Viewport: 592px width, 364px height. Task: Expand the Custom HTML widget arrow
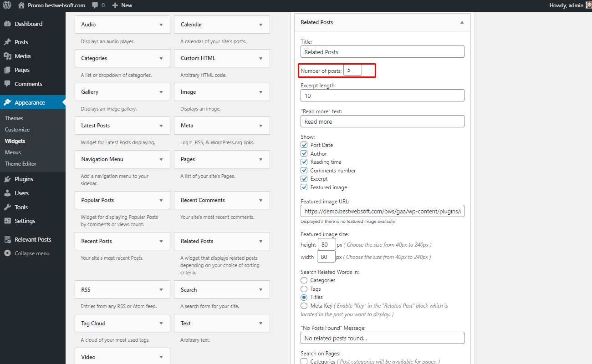(x=261, y=58)
